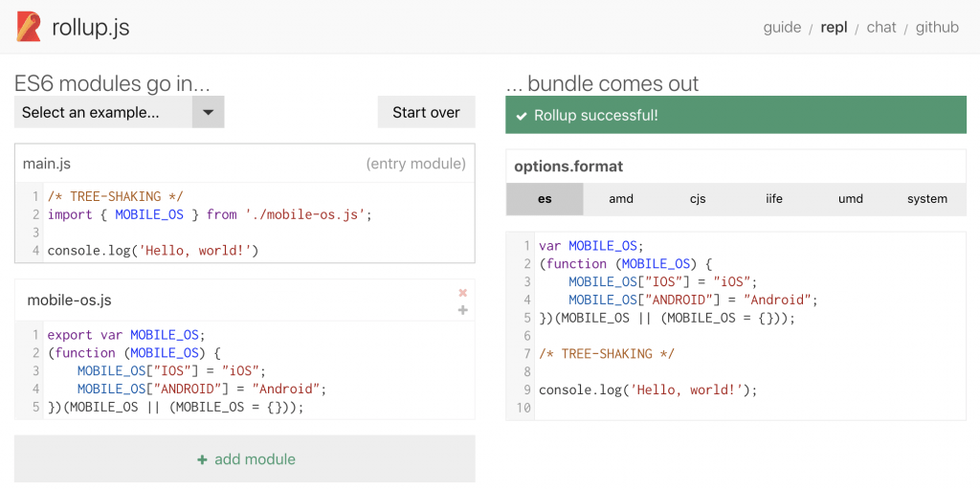This screenshot has width=980, height=490.
Task: Click the checkmark icon in success banner
Action: tap(520, 116)
